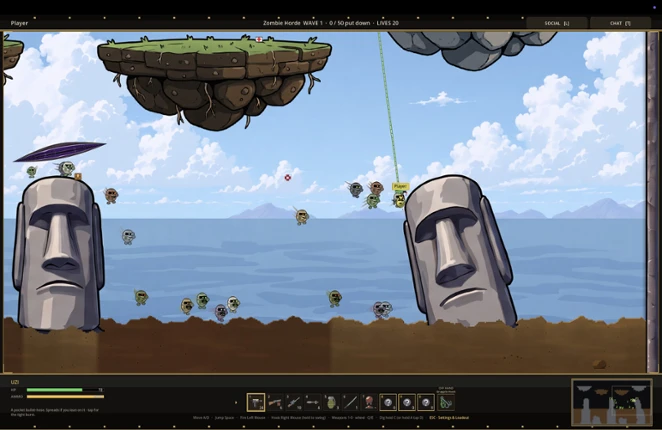Expand the hotbar using the small arrow
Screen dimensions: 662x430
(236, 402)
